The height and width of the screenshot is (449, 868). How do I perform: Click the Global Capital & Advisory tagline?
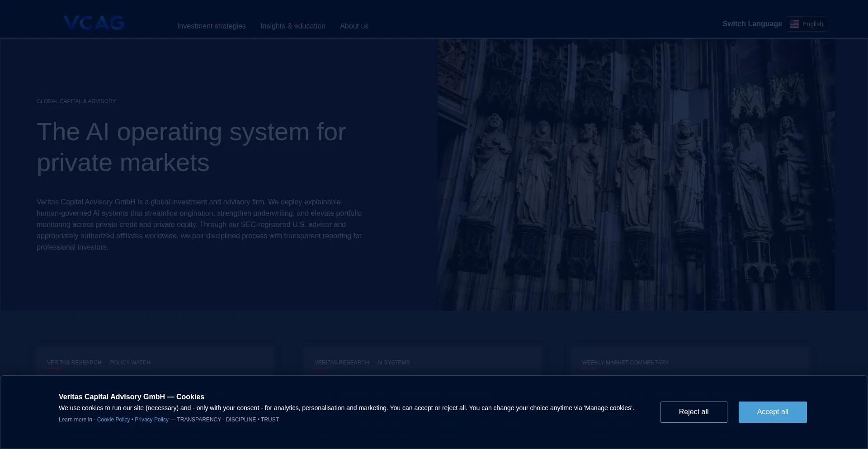(76, 101)
